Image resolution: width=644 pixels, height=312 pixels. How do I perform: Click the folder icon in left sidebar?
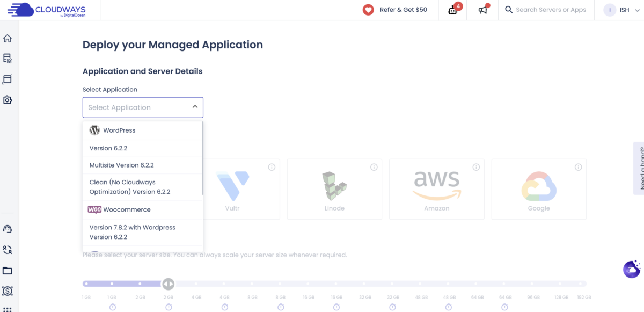coord(8,271)
